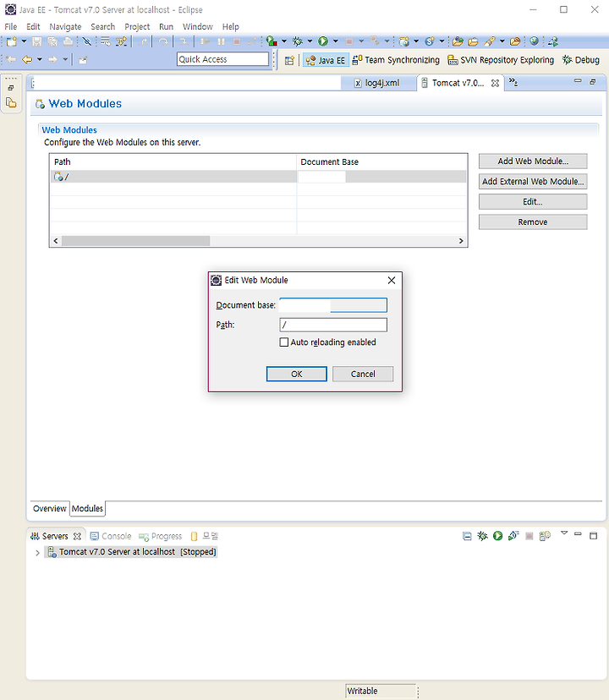609x700 pixels.
Task: Click the Document Base column header
Action: click(381, 162)
